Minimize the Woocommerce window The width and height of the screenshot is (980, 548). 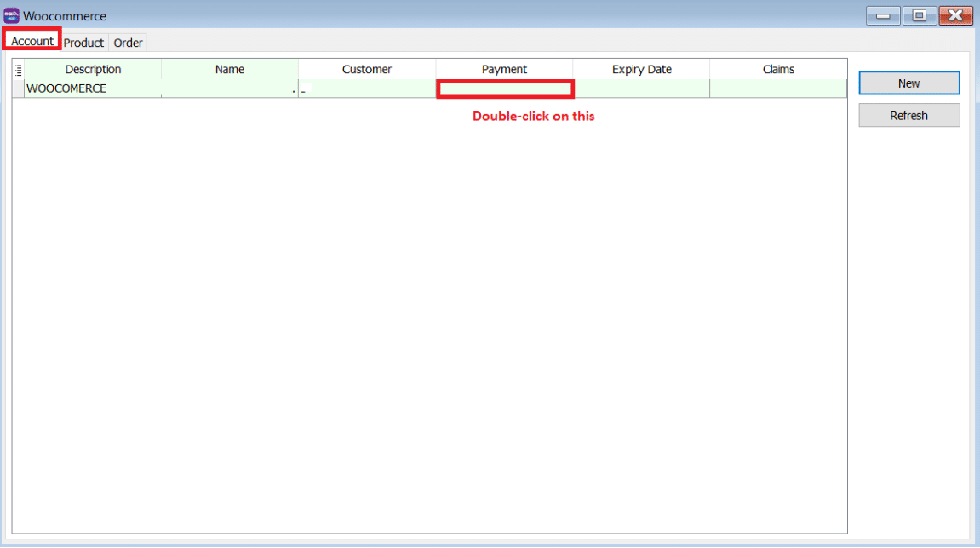[x=883, y=15]
